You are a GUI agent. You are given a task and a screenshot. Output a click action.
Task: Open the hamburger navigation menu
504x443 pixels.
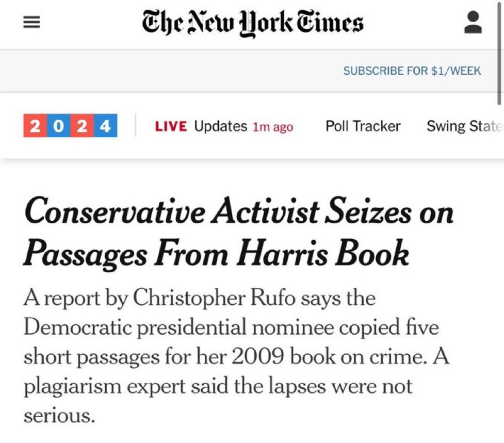click(x=31, y=22)
